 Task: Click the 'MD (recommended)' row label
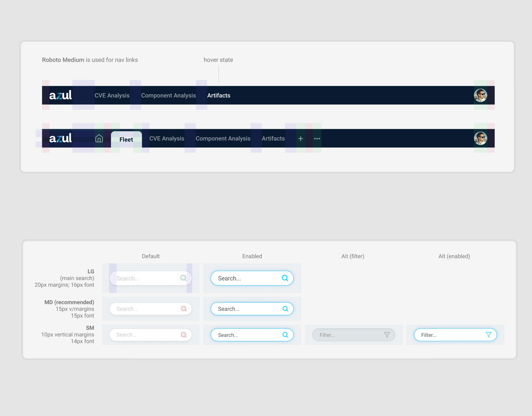(x=69, y=302)
